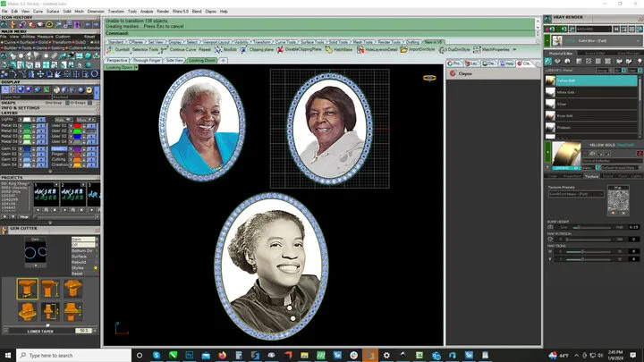Open the render preset Satin blur dropdown
Image resolution: width=644 pixels, height=362 pixels.
[597, 40]
